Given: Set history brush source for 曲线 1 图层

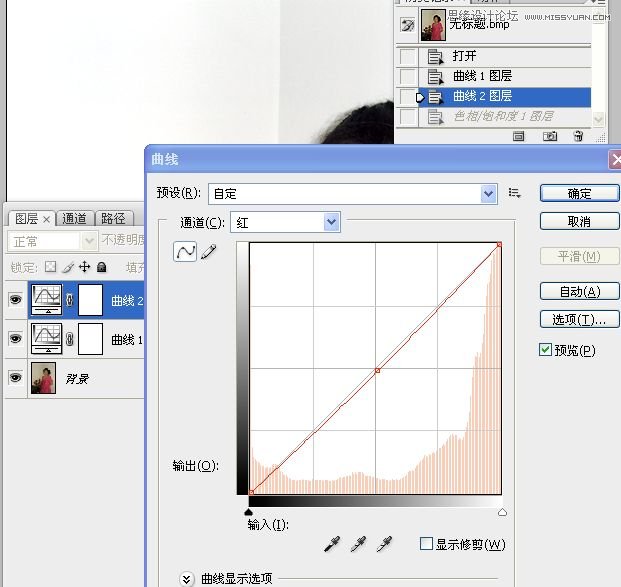Looking at the screenshot, I should [x=408, y=76].
